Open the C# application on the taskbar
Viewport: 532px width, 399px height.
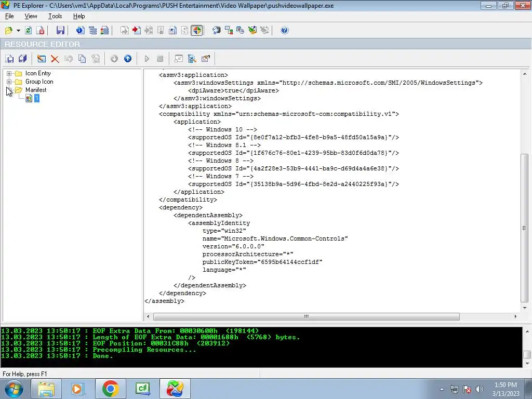[142, 389]
